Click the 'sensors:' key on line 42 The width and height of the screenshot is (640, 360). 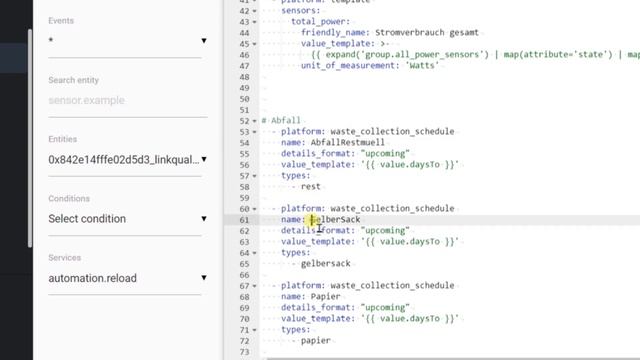[x=301, y=11]
